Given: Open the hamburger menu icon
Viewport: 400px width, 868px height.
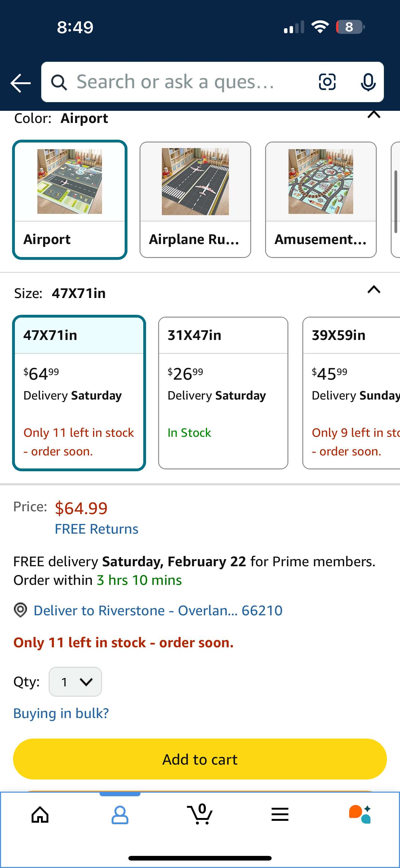Looking at the screenshot, I should [280, 815].
